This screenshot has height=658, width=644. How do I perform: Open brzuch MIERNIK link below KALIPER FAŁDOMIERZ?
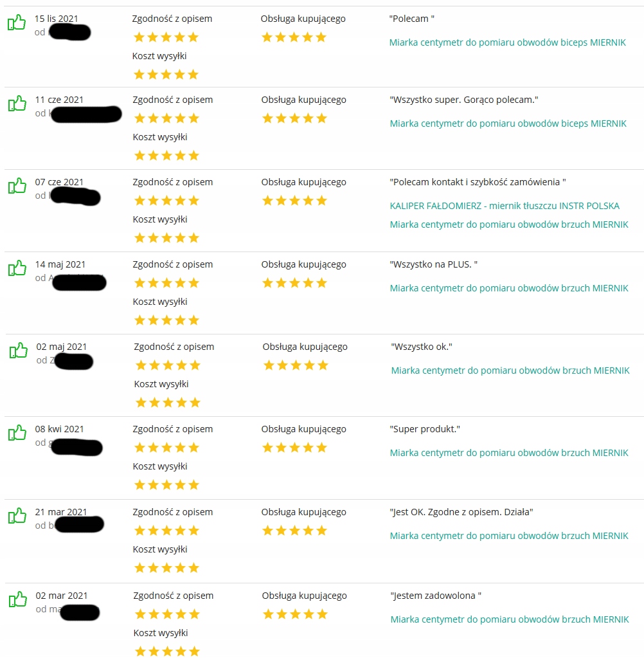click(509, 224)
